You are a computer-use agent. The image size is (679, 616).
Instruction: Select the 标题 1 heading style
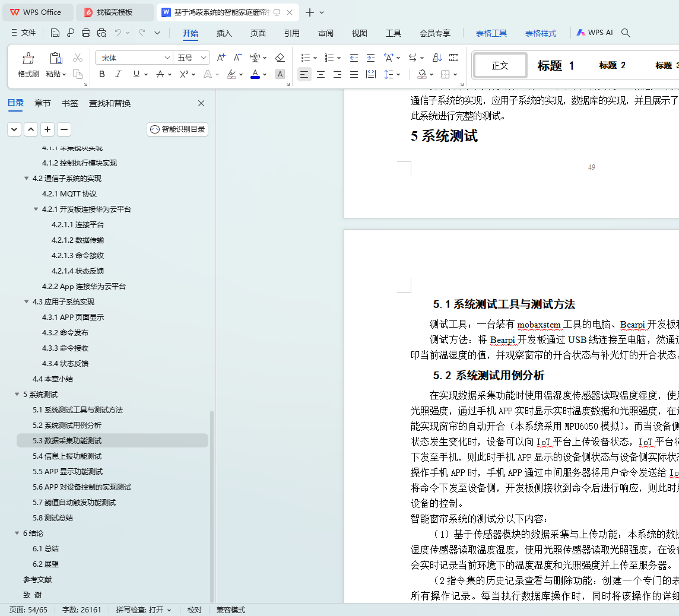[556, 65]
